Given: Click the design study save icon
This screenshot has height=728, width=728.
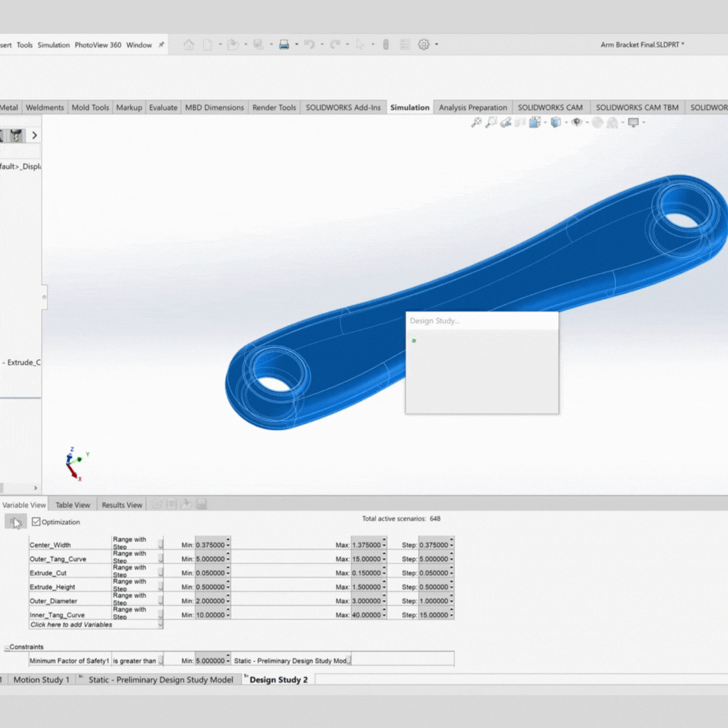Looking at the screenshot, I should (201, 504).
